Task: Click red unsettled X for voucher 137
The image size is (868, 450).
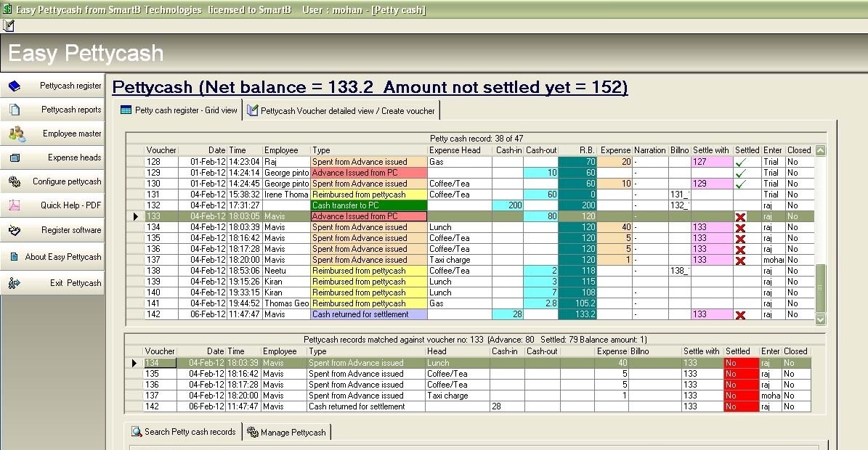Action: click(740, 261)
